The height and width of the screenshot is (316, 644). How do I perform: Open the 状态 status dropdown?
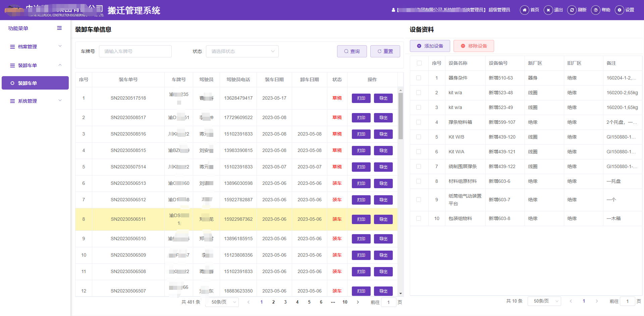pyautogui.click(x=242, y=51)
